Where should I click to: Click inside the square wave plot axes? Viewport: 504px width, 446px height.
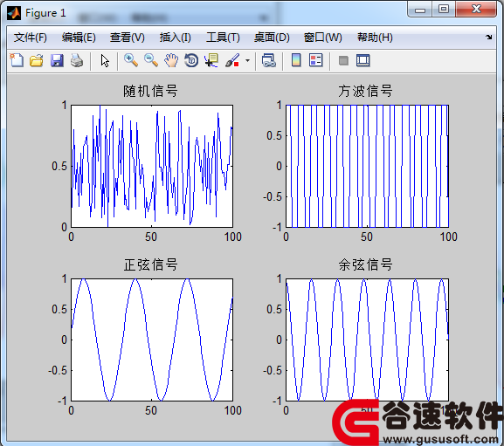pyautogui.click(x=367, y=166)
